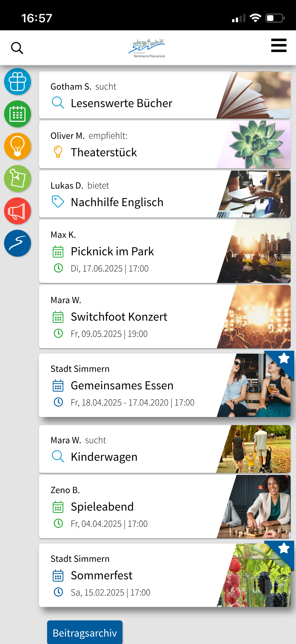The height and width of the screenshot is (644, 296).
Task: Select the red megaphone sidebar icon
Action: (17, 211)
